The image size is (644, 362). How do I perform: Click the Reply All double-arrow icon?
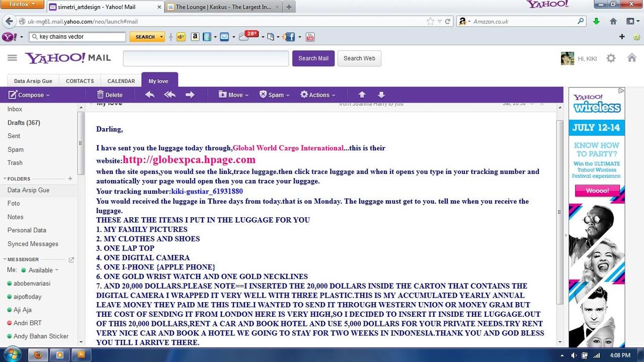pyautogui.click(x=170, y=95)
